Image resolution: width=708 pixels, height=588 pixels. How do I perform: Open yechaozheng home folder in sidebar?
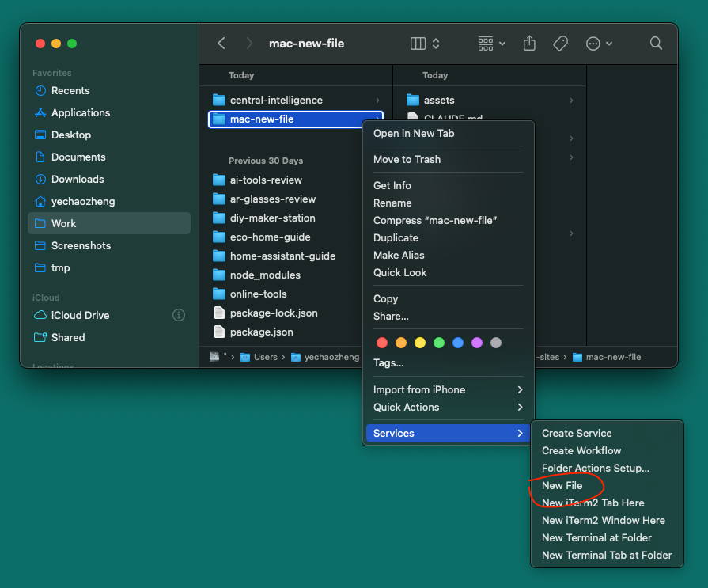point(109,202)
